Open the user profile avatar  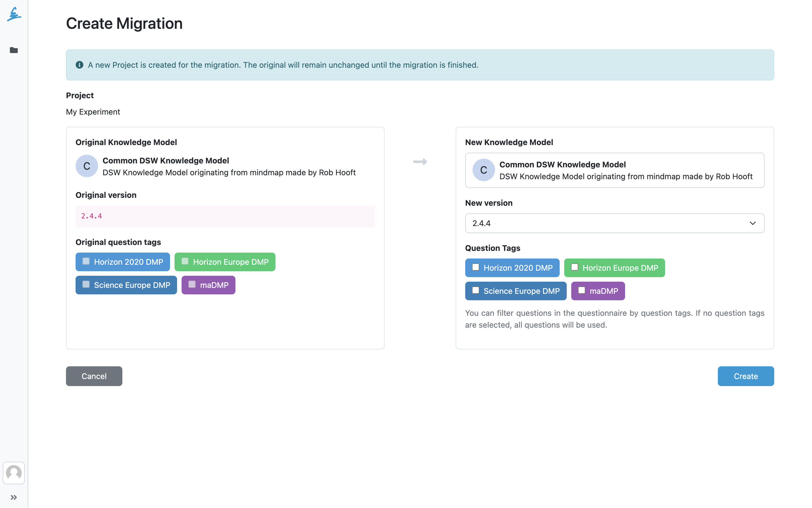point(14,473)
